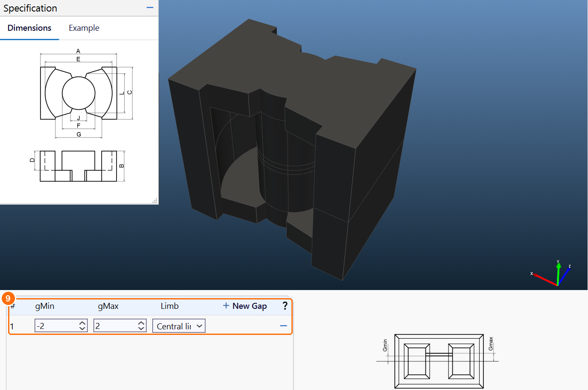Image resolution: width=588 pixels, height=390 pixels.
Task: Click the gMax column header
Action: [x=108, y=306]
